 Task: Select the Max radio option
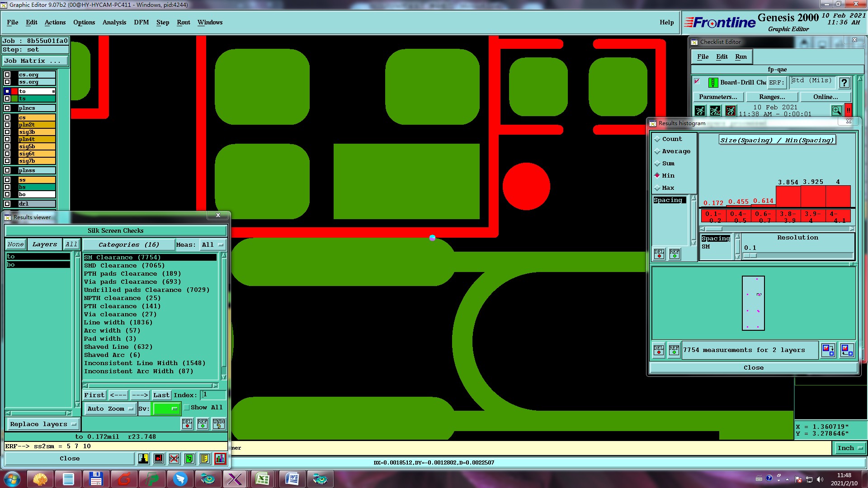657,188
